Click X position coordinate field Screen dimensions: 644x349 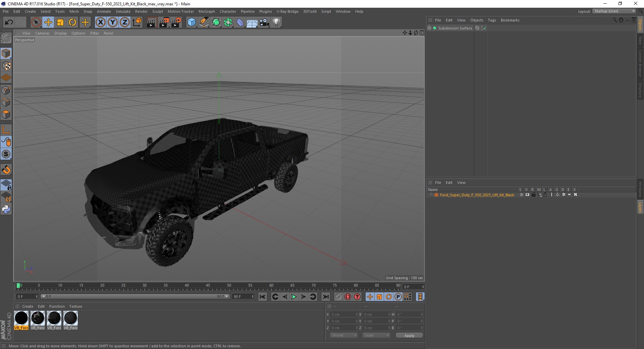[344, 314]
